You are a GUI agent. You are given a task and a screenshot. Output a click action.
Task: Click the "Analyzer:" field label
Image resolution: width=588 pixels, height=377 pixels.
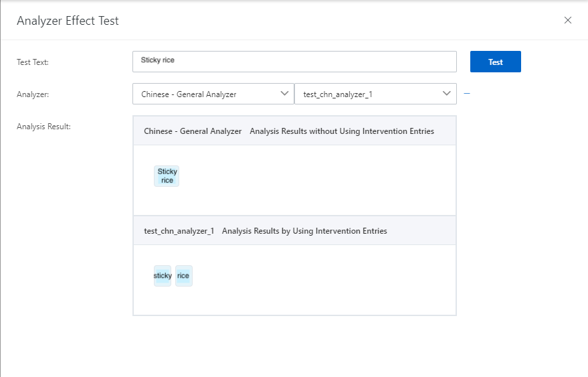pos(33,94)
